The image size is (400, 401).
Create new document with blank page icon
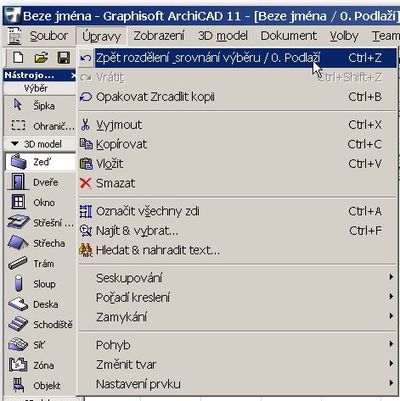[18, 58]
